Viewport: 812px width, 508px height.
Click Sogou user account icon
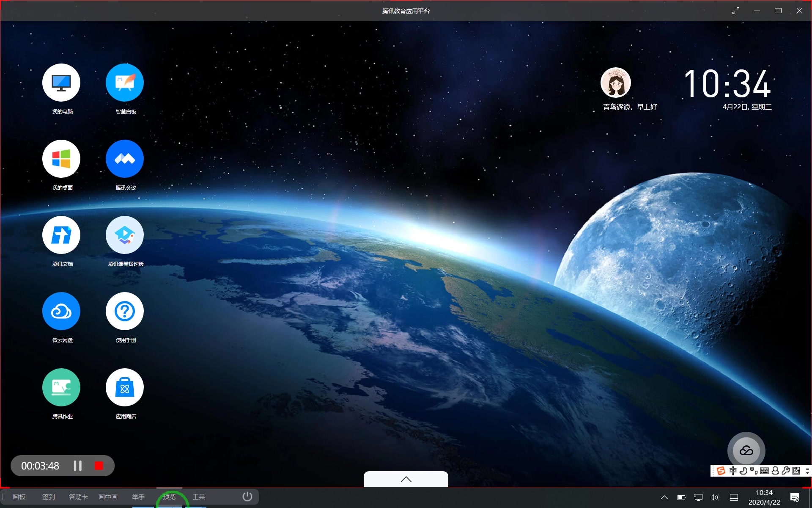(x=775, y=471)
